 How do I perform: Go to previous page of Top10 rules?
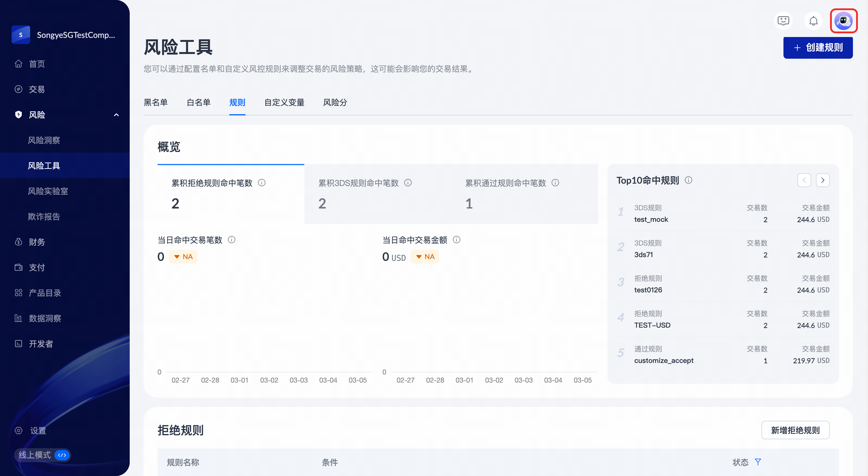(804, 180)
